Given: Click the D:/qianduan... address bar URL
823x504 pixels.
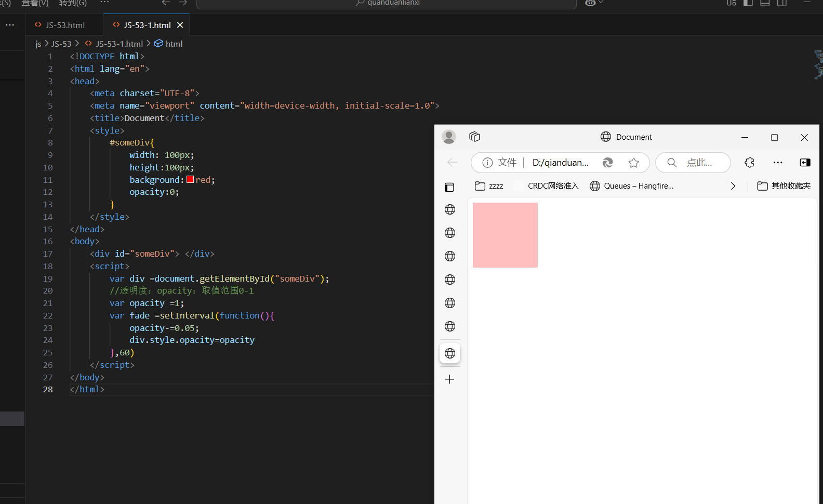Looking at the screenshot, I should [561, 163].
